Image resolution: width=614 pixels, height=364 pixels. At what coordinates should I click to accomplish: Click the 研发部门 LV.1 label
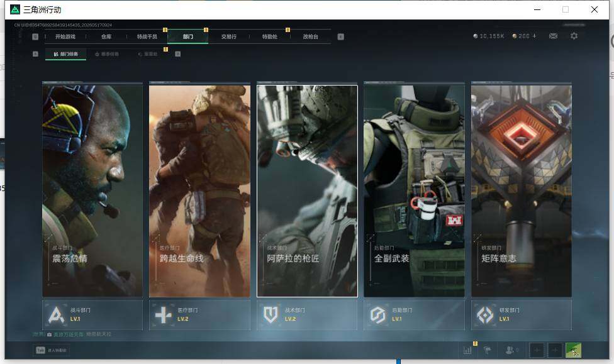pyautogui.click(x=505, y=319)
